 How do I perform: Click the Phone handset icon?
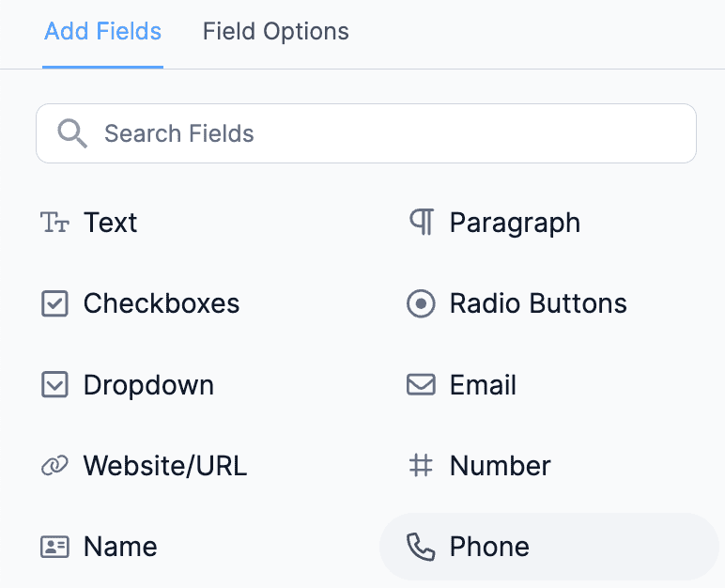421,547
